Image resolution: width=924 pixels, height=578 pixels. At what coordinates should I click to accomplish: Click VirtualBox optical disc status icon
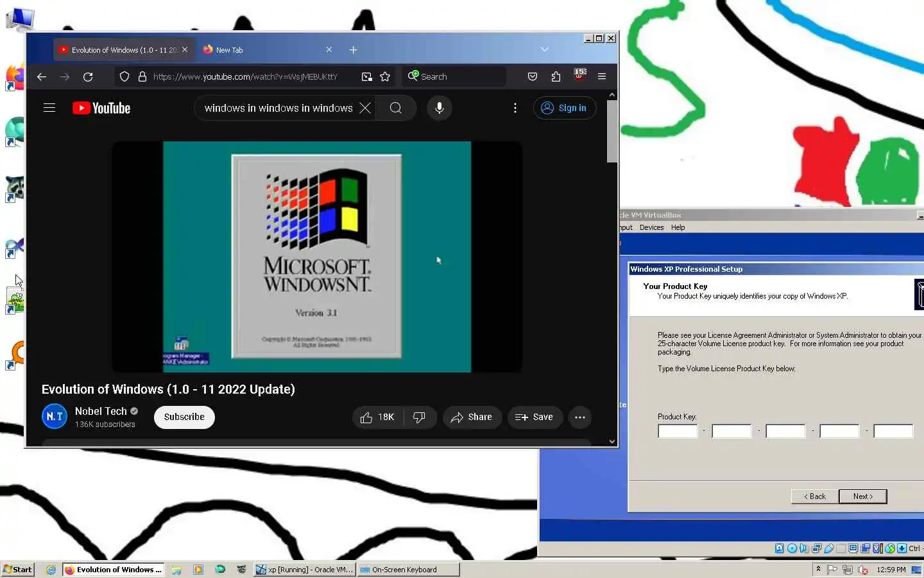[792, 548]
